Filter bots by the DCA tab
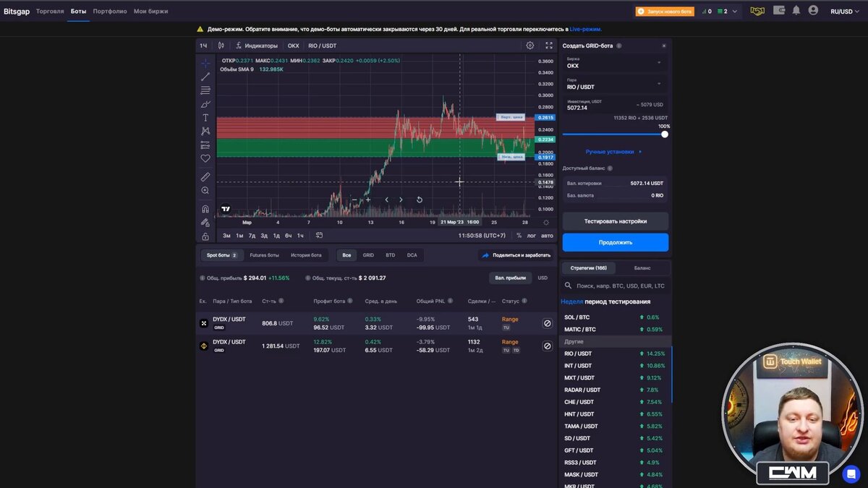This screenshot has width=868, height=488. (412, 255)
